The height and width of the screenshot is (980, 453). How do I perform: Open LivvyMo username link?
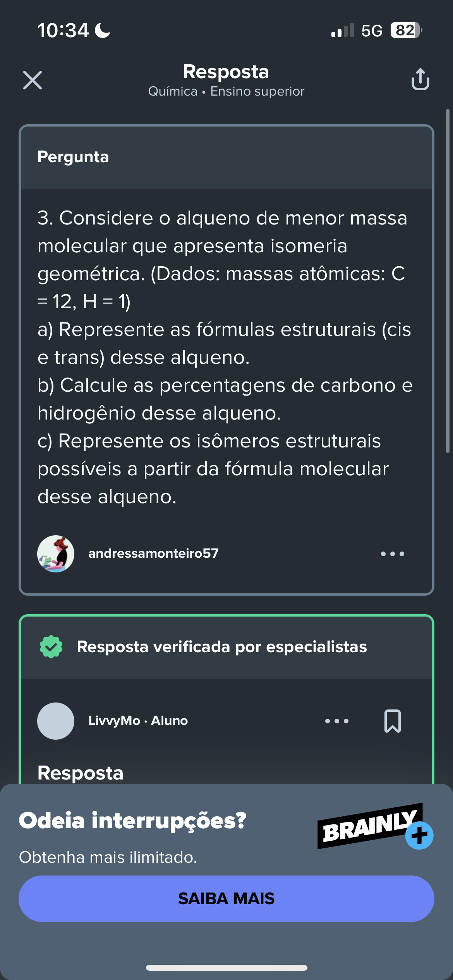[114, 721]
